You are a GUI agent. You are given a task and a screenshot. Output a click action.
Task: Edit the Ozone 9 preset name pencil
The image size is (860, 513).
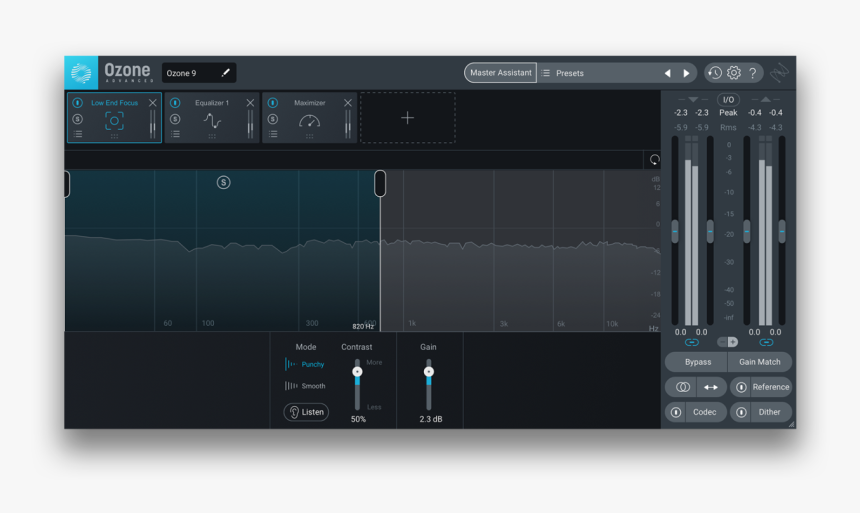point(225,72)
